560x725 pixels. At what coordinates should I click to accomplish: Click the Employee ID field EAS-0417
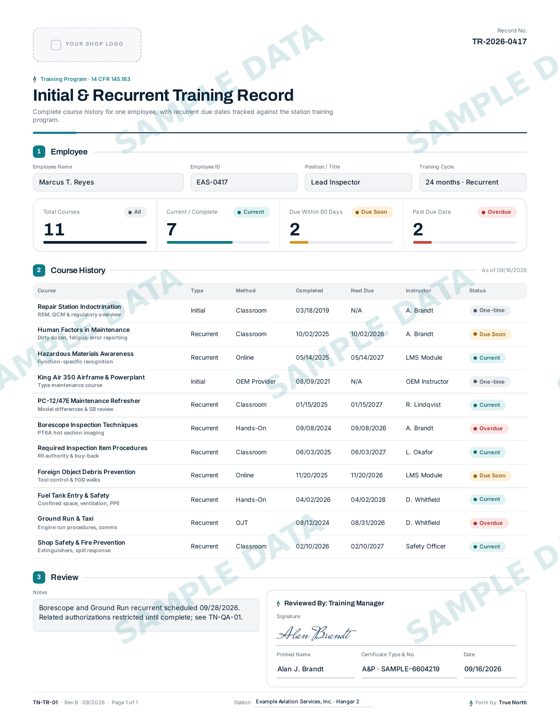(x=244, y=182)
